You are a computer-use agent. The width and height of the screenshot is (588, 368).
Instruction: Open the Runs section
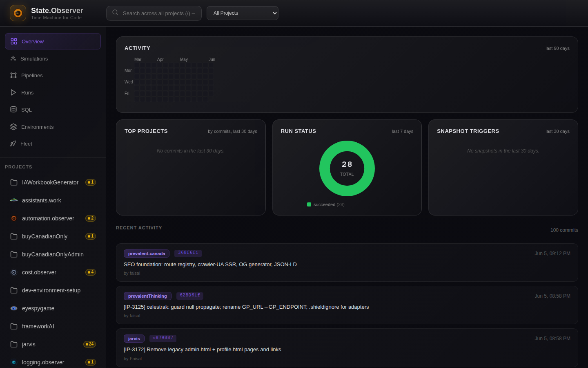tap(53, 92)
